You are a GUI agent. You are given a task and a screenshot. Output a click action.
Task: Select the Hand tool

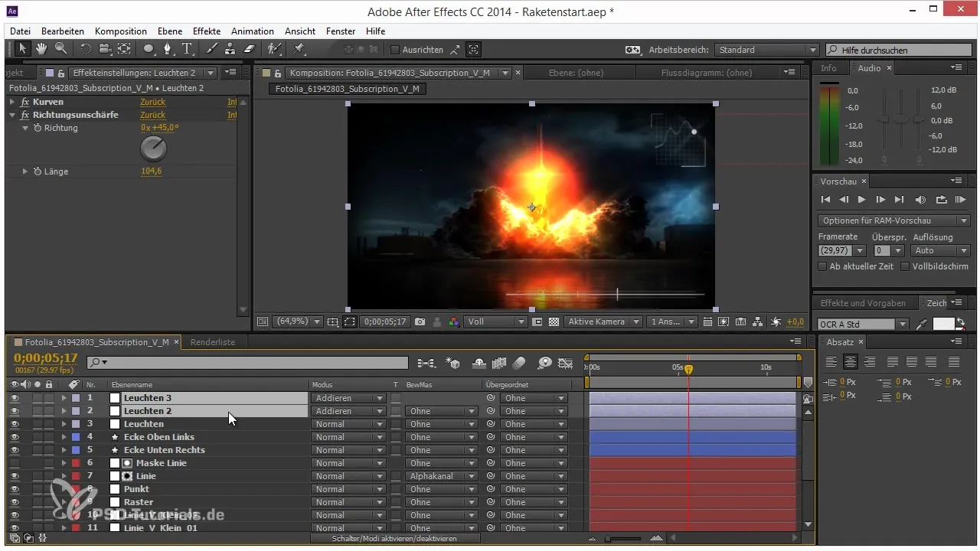(41, 49)
